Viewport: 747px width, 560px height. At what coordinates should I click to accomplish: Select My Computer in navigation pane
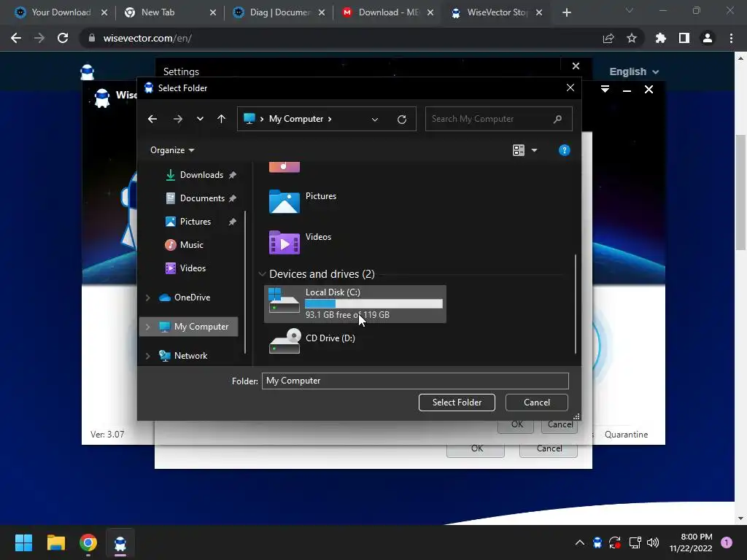click(x=189, y=327)
